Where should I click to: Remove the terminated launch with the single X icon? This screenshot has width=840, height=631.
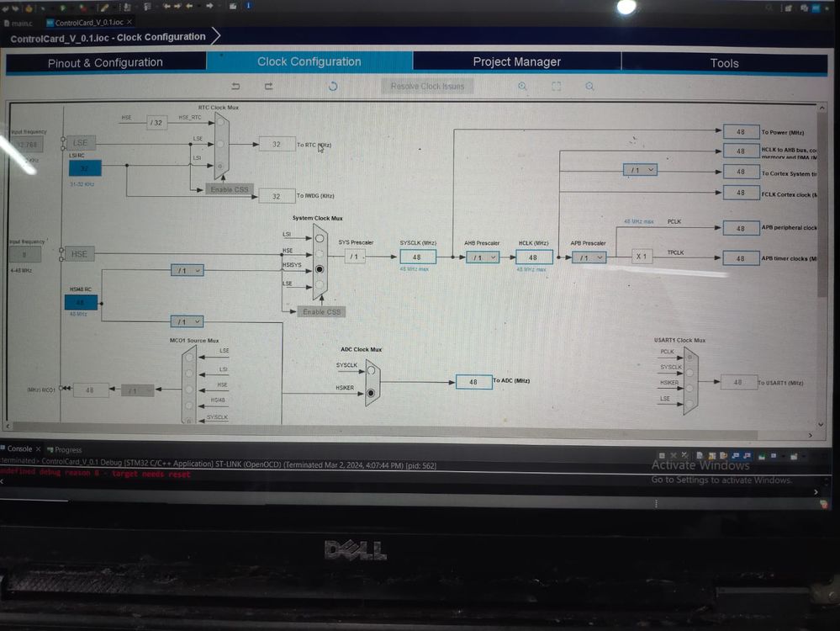674,456
